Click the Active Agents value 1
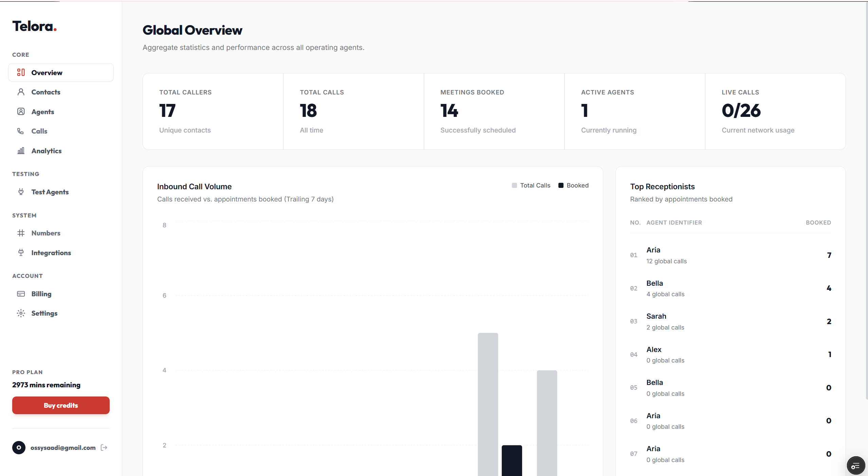Screen dimensions: 868x476 click(x=585, y=110)
